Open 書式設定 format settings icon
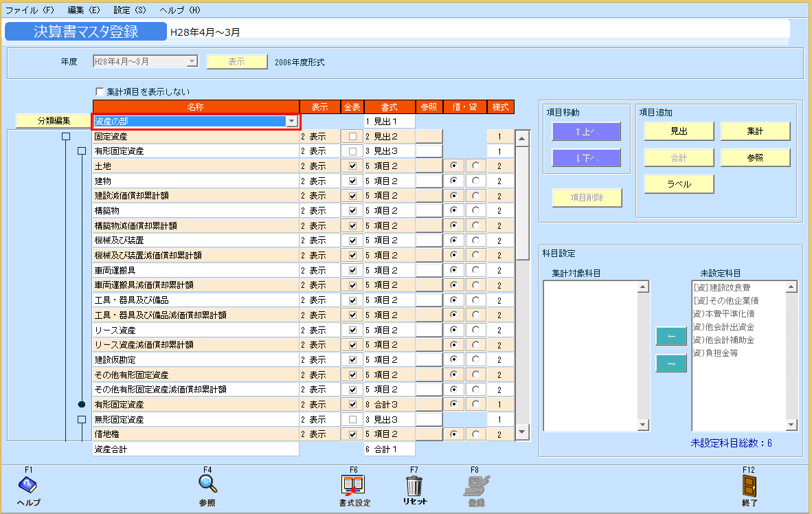This screenshot has height=514, width=812. tap(354, 486)
